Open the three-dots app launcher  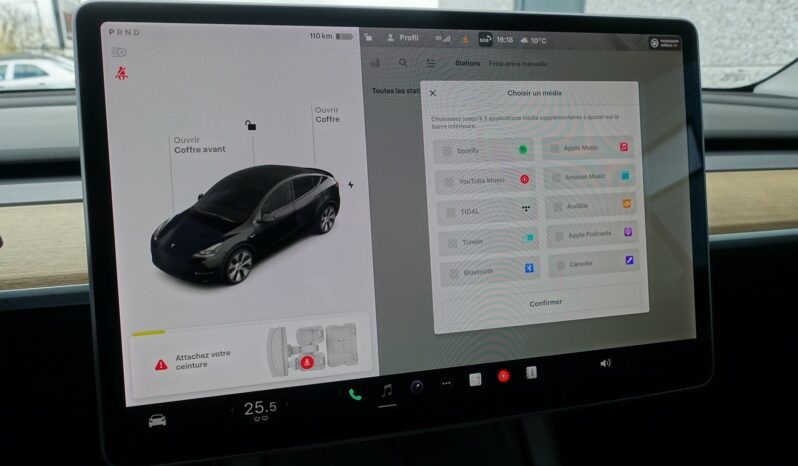446,383
